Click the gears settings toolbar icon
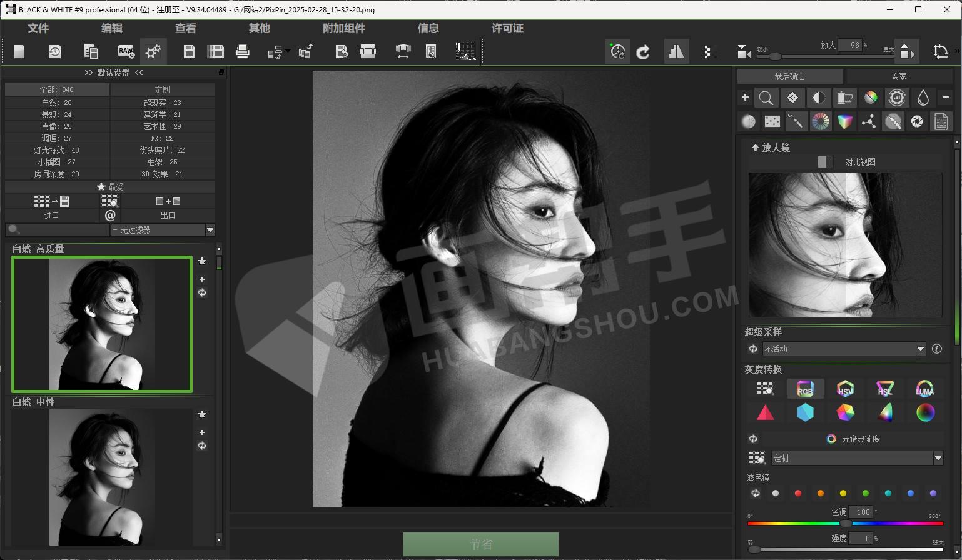The height and width of the screenshot is (560, 962). tap(153, 51)
